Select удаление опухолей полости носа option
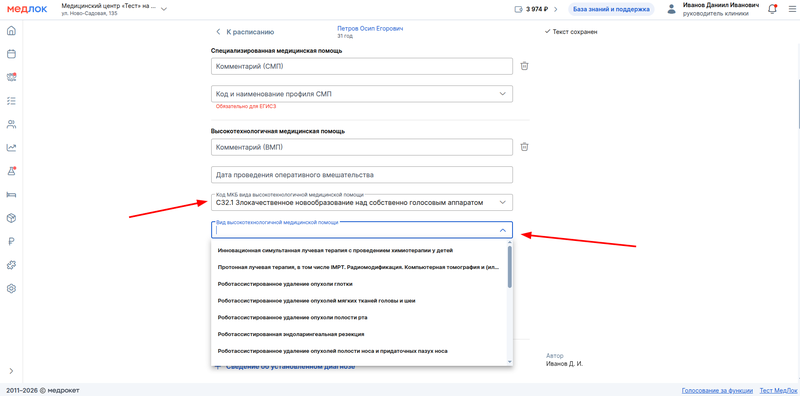This screenshot has width=800, height=396. coord(359,351)
